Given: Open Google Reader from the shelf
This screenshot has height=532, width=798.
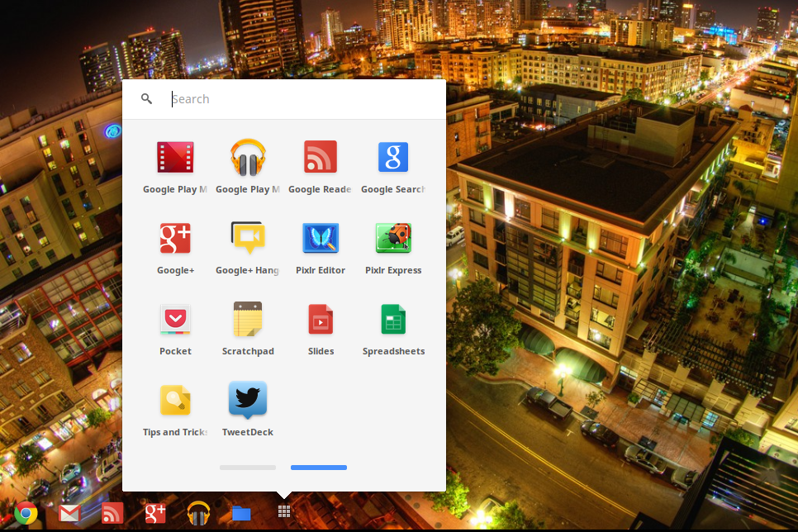Looking at the screenshot, I should (x=112, y=513).
